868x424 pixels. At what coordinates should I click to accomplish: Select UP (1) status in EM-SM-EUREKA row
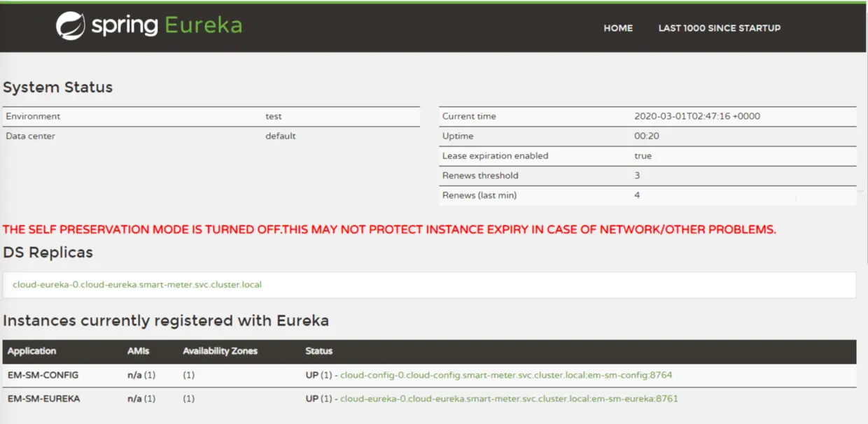click(x=318, y=399)
